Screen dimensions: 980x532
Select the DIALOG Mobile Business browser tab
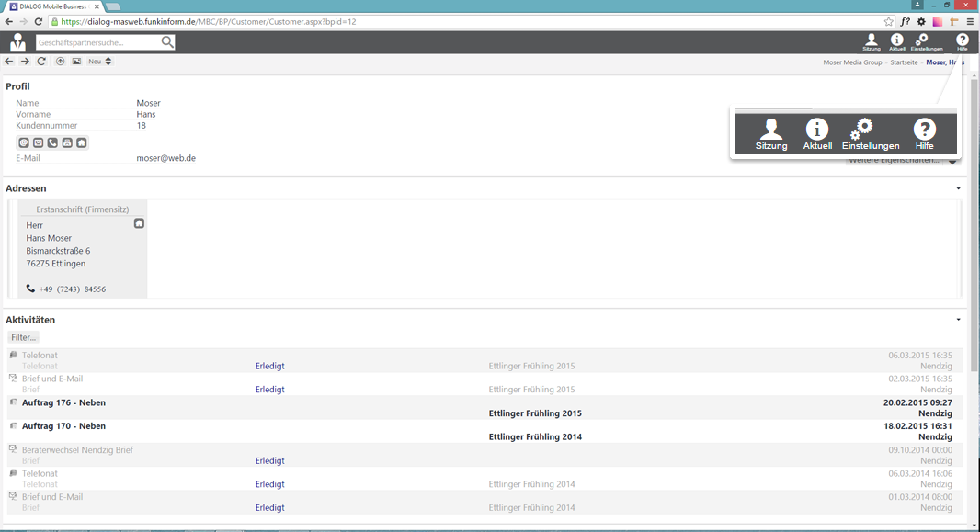[53, 6]
